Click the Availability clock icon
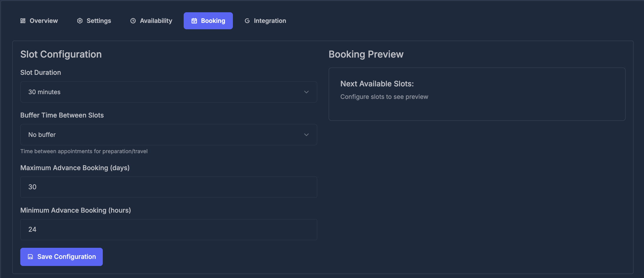Screen dimensions: 644x278 133,21
